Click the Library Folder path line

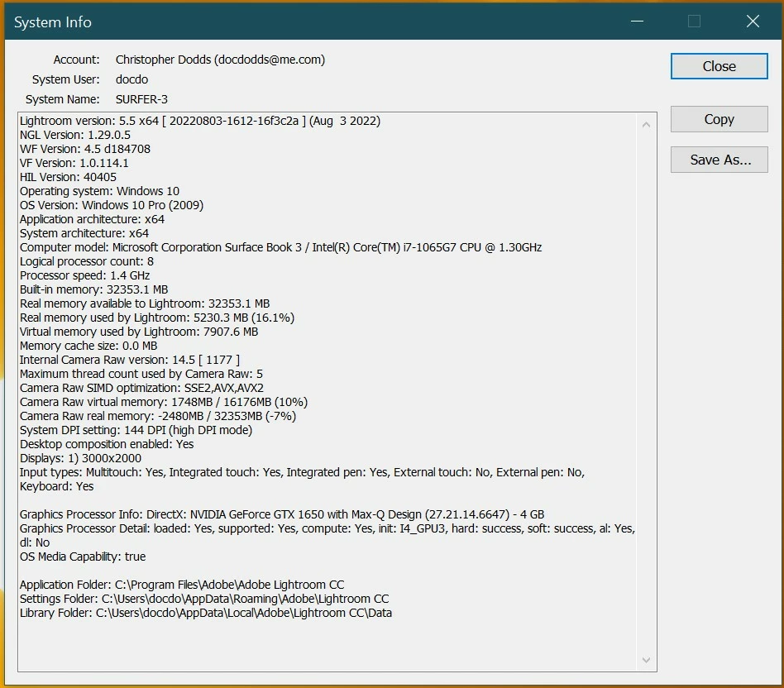tap(205, 613)
